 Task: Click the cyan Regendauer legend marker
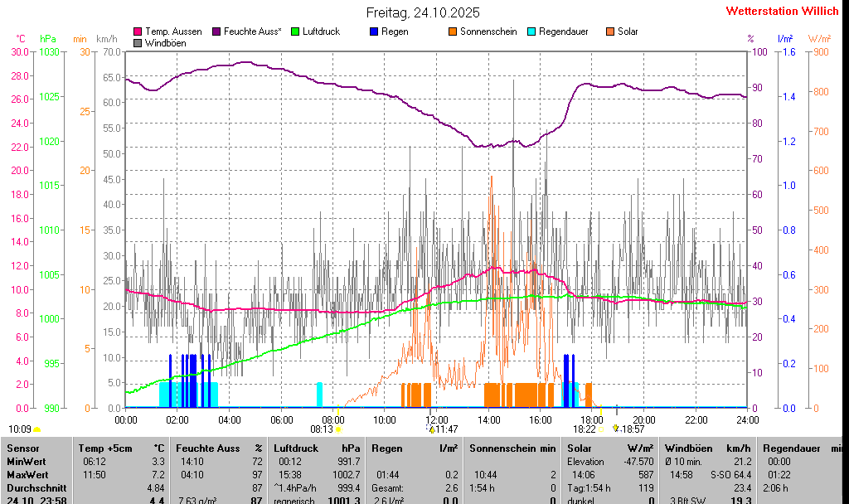coord(531,31)
